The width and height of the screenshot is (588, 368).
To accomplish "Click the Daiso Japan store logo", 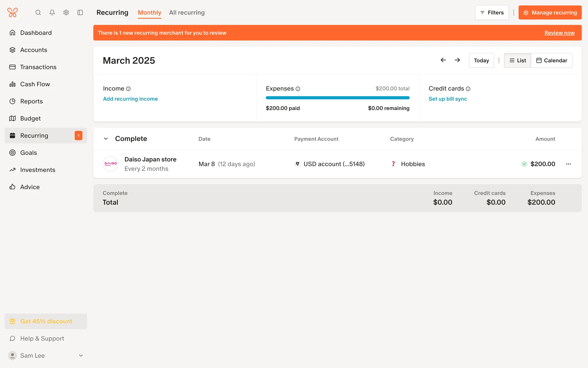I will tap(111, 164).
